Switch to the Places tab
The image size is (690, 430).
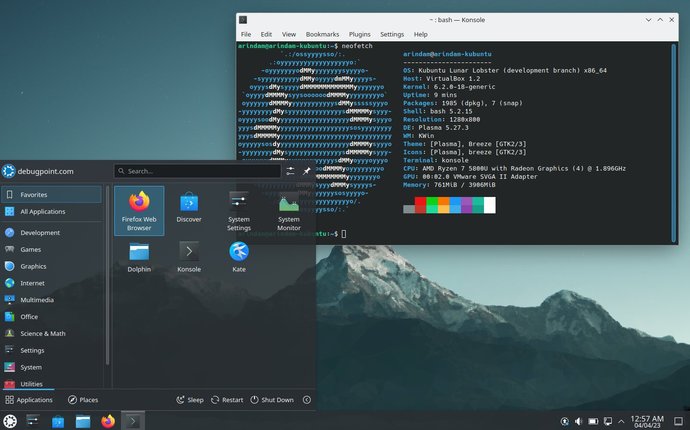(x=83, y=400)
